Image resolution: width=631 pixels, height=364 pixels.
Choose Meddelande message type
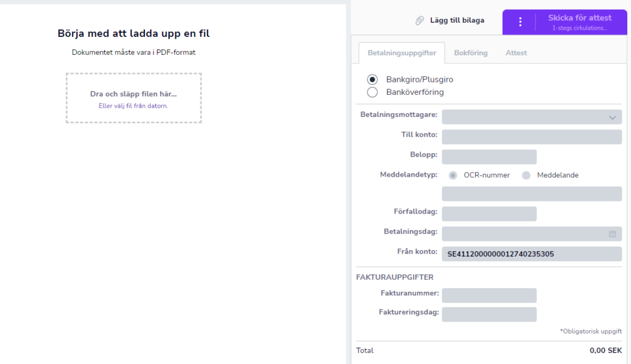click(526, 176)
